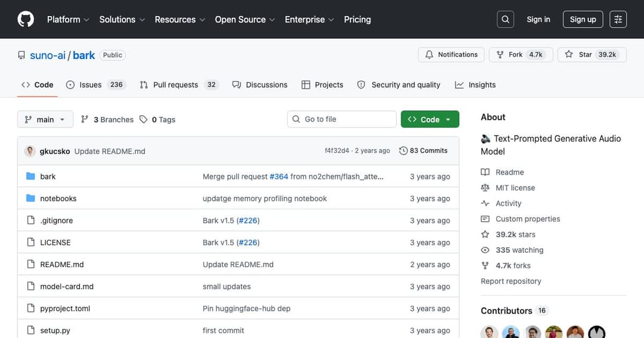Click the 3 Branches link text
The image size is (644, 338).
pyautogui.click(x=113, y=119)
